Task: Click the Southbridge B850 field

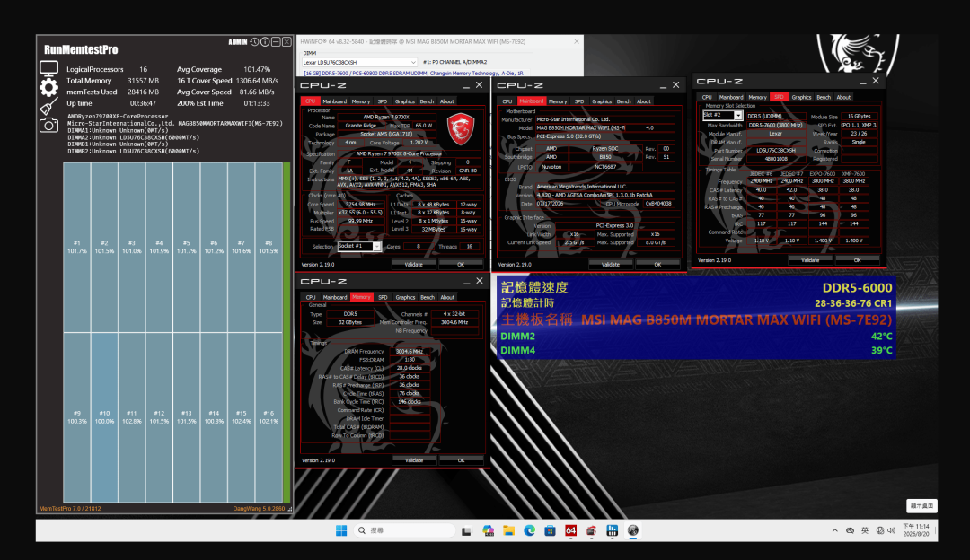Action: coord(605,157)
